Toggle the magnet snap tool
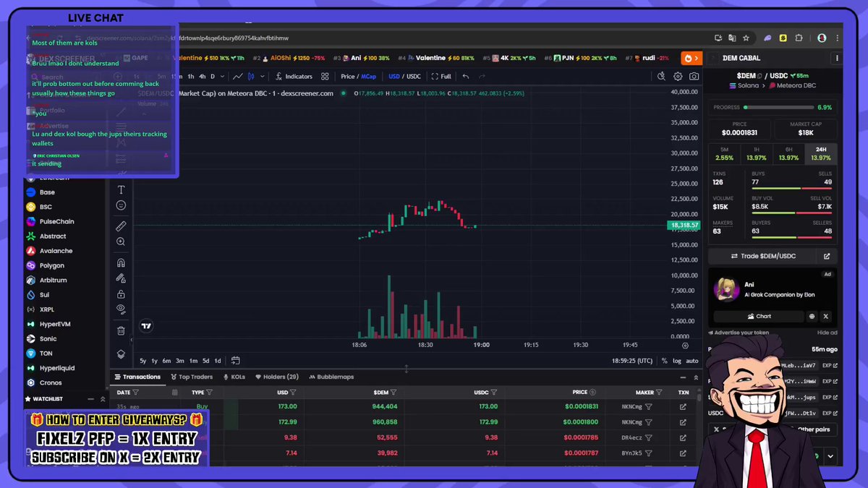 [121, 263]
